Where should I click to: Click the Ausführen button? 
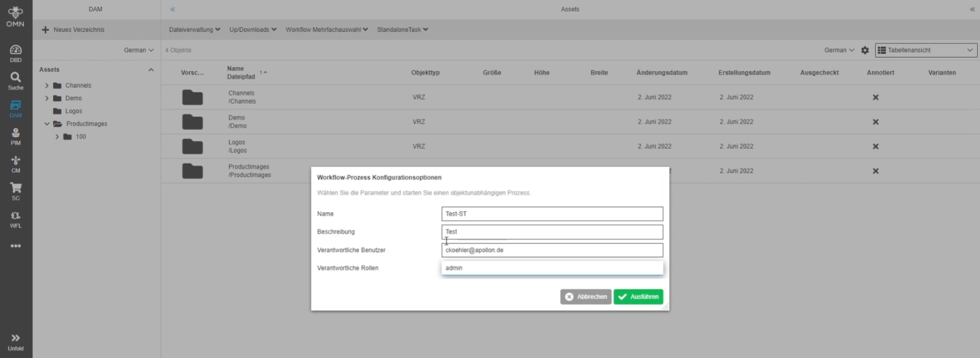pos(638,296)
